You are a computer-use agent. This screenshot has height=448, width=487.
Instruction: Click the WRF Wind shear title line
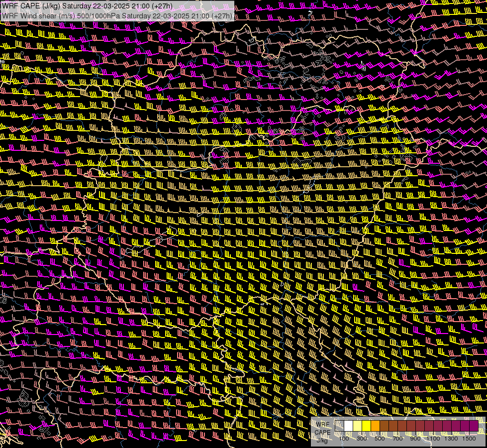click(x=117, y=16)
